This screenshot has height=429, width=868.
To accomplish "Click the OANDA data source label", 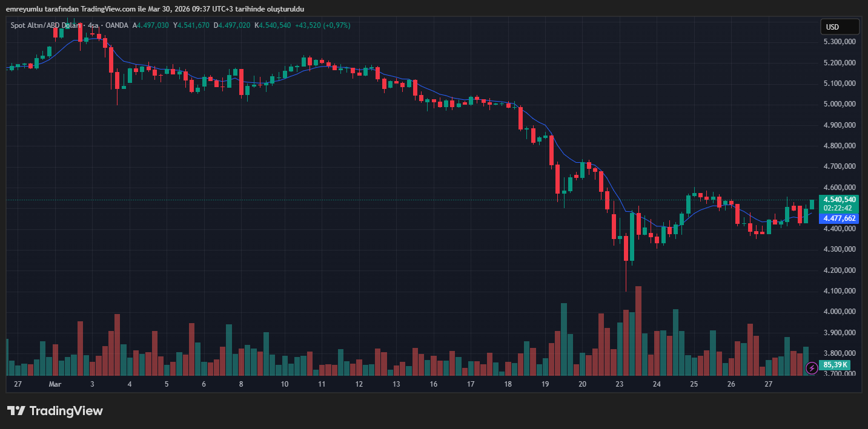I will coord(117,25).
